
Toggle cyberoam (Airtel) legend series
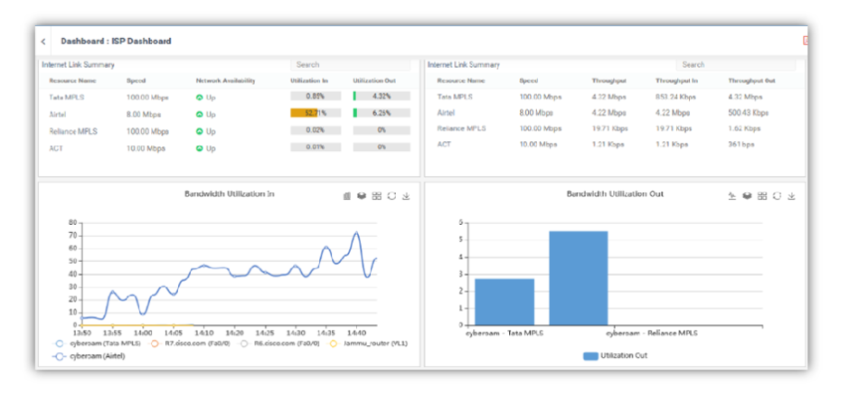90,357
